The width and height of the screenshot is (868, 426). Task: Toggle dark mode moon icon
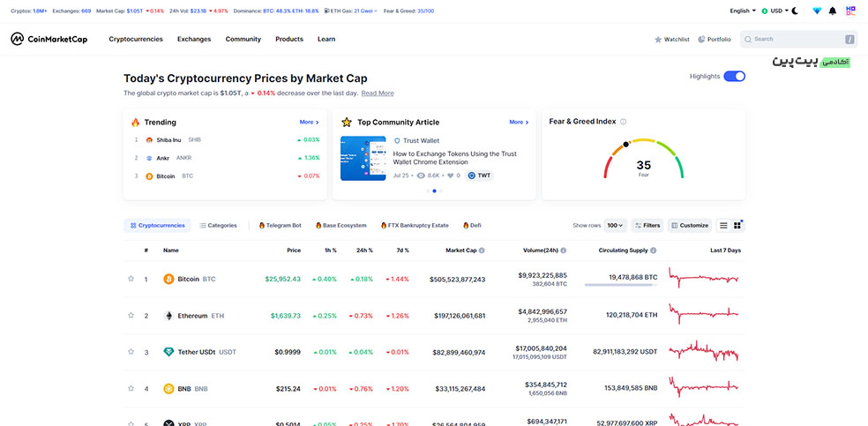click(795, 11)
